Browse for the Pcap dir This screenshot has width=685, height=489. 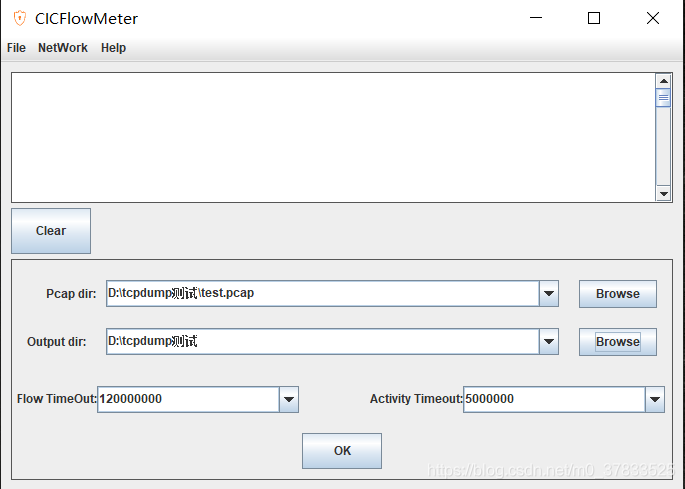pyautogui.click(x=618, y=294)
